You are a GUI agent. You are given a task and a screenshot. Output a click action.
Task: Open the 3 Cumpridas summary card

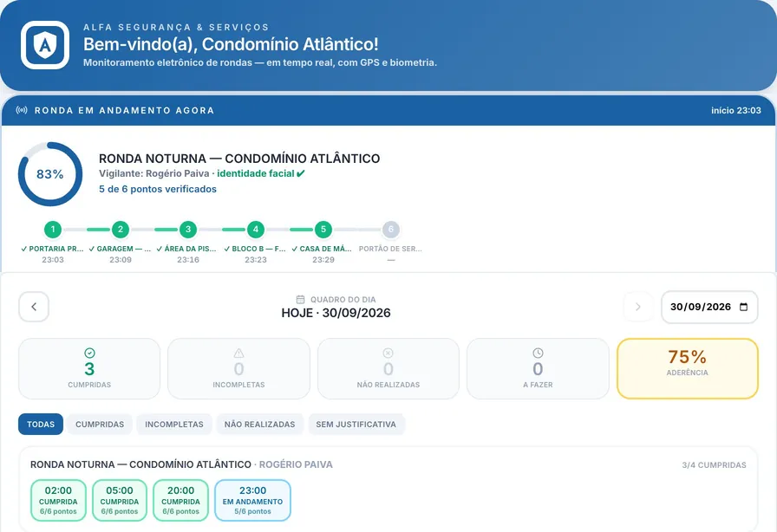tap(89, 368)
